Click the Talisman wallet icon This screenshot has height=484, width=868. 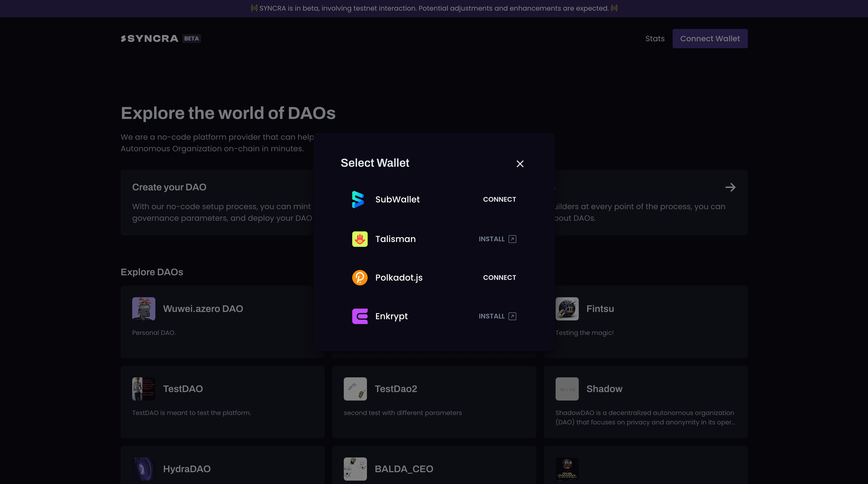coord(360,239)
